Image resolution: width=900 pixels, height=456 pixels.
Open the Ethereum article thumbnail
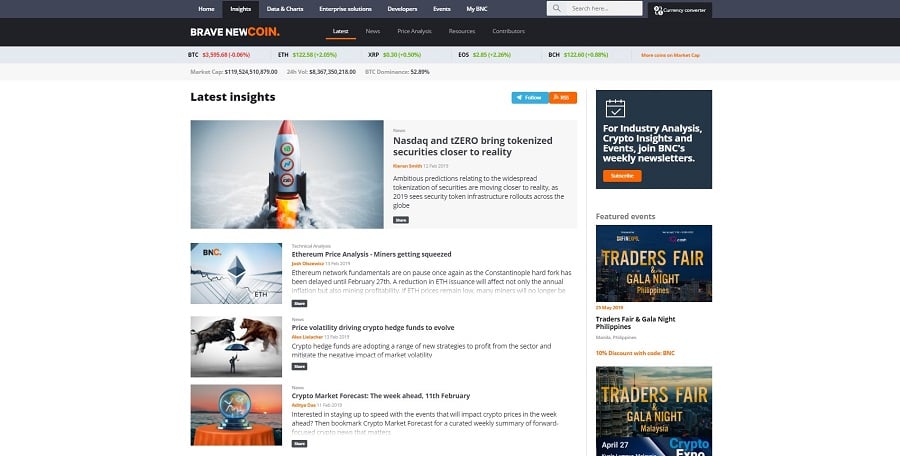point(236,273)
